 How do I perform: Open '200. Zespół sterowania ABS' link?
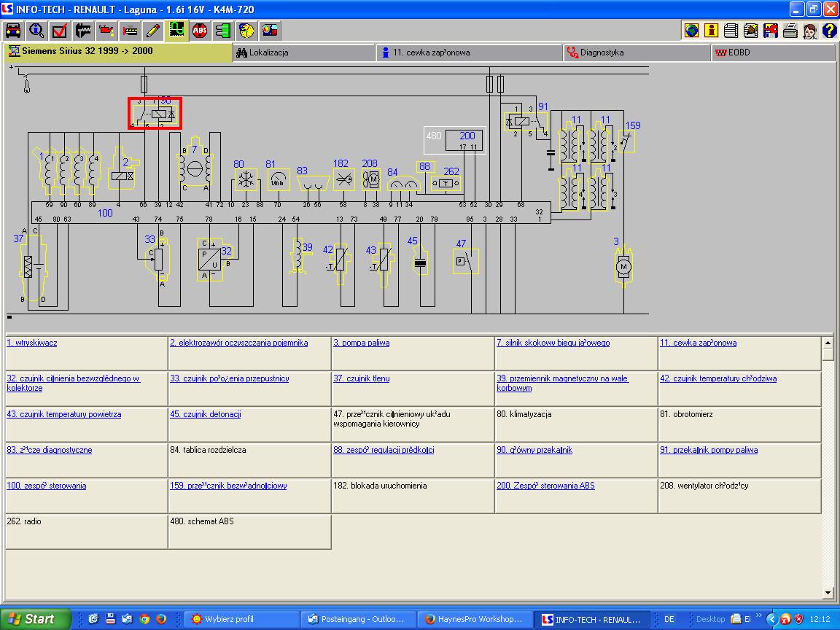coord(545,486)
